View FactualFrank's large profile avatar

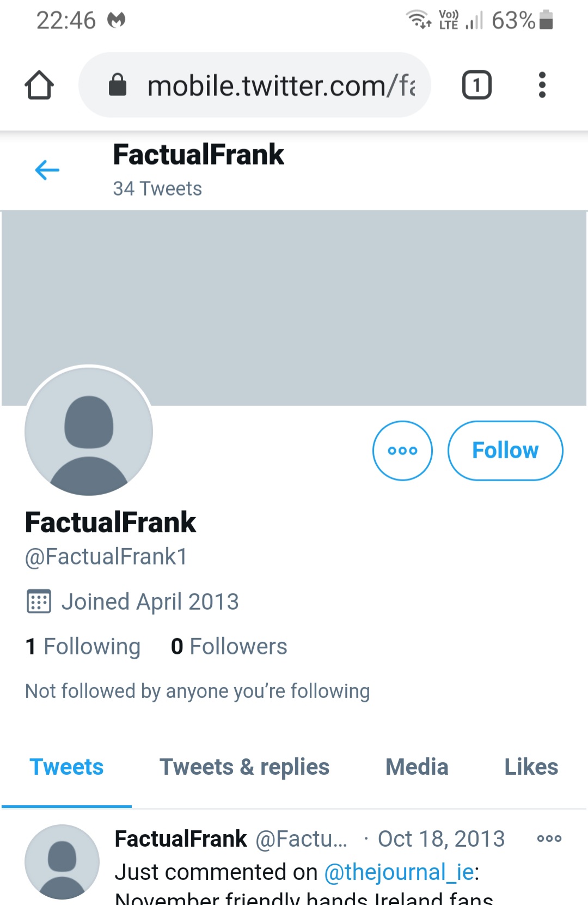coord(89,431)
